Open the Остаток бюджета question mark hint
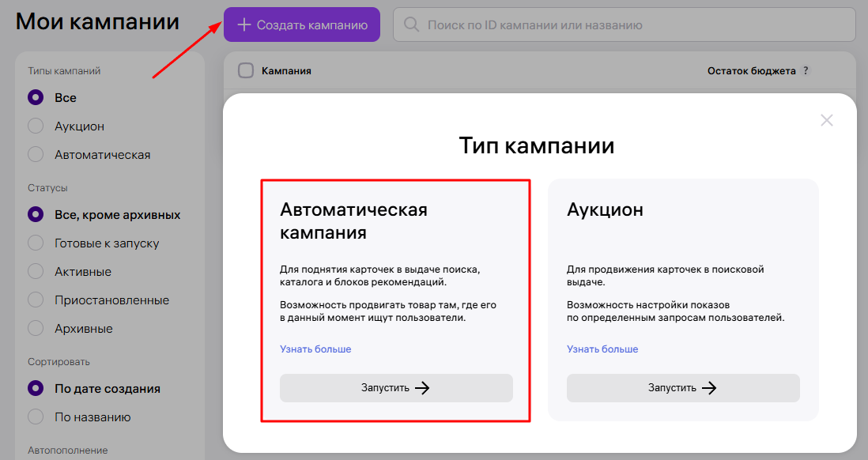868x460 pixels. pyautogui.click(x=806, y=71)
